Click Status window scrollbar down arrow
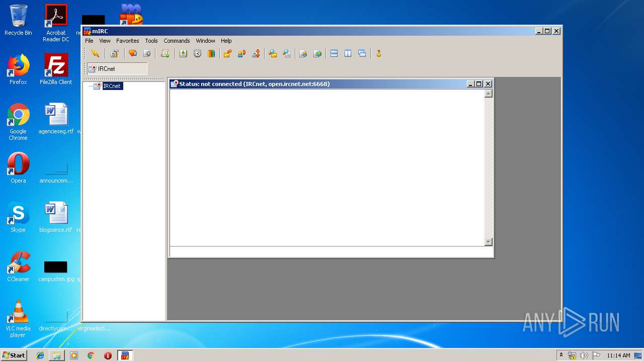The image size is (644, 362). pyautogui.click(x=488, y=242)
